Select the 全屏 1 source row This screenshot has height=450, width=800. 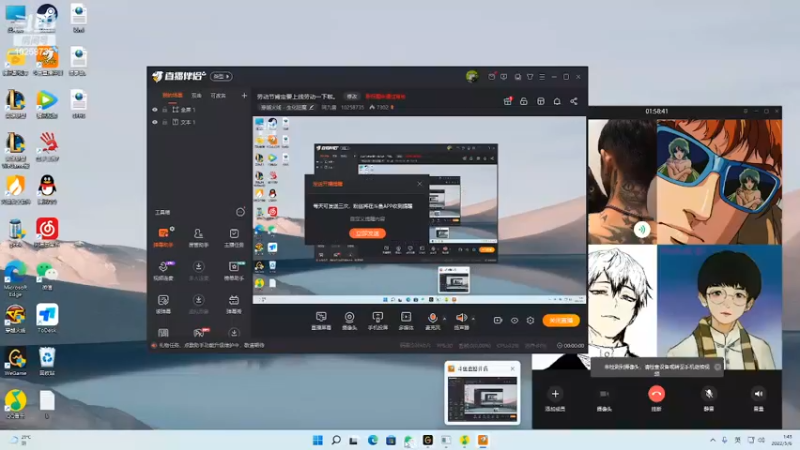(199, 110)
